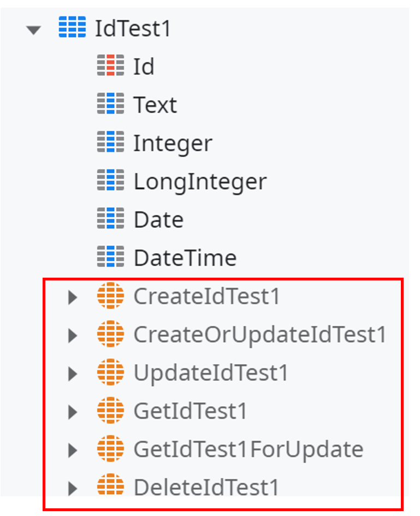Click the DateTime column icon

coord(110,257)
